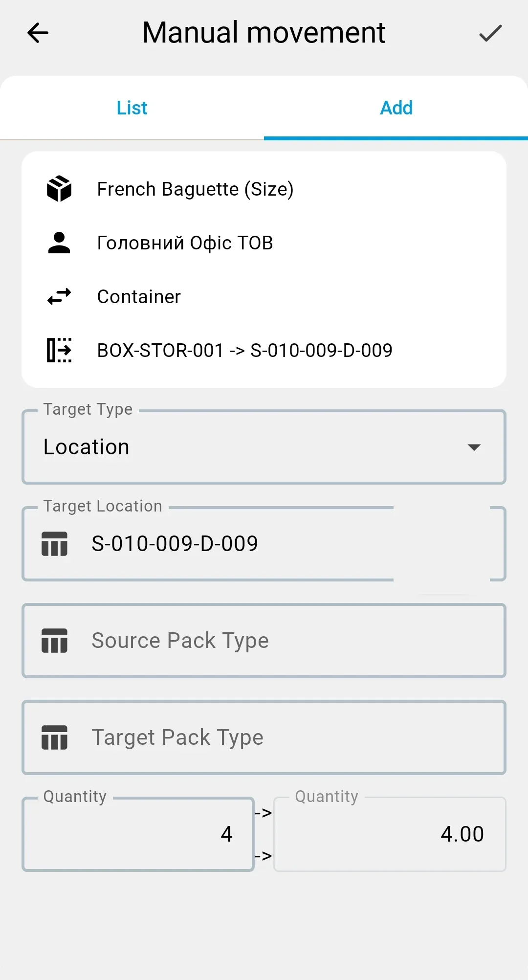Screen dimensions: 528x980
Task: Select the BOX-STOR-001 -> S-010-009-D-009 row
Action: tap(264, 350)
